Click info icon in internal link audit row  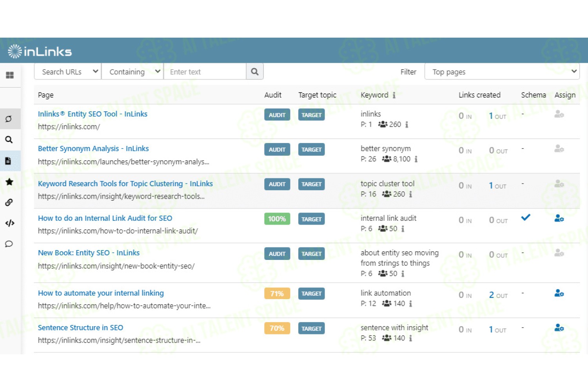coord(403,229)
